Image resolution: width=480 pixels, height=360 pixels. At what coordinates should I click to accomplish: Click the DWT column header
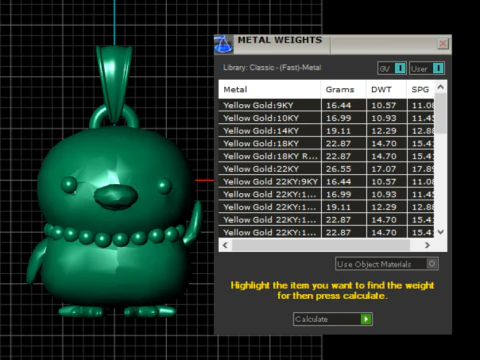[x=386, y=89]
